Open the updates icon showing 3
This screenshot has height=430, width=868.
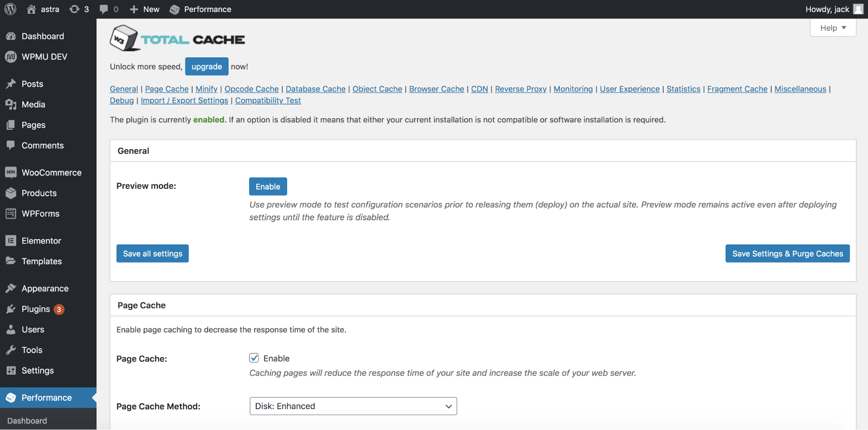click(x=75, y=9)
